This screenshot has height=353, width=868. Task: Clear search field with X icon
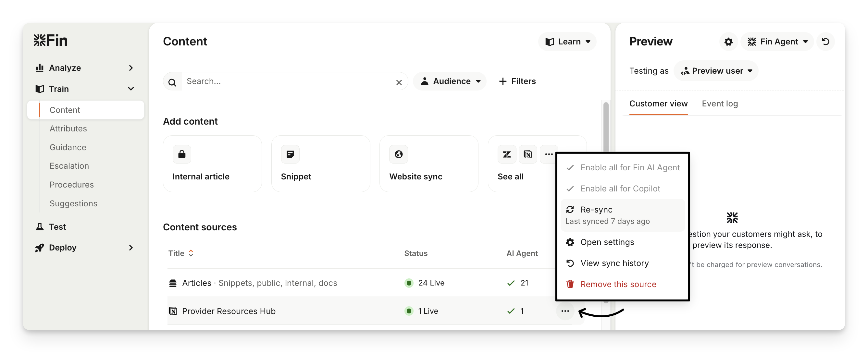(x=399, y=82)
